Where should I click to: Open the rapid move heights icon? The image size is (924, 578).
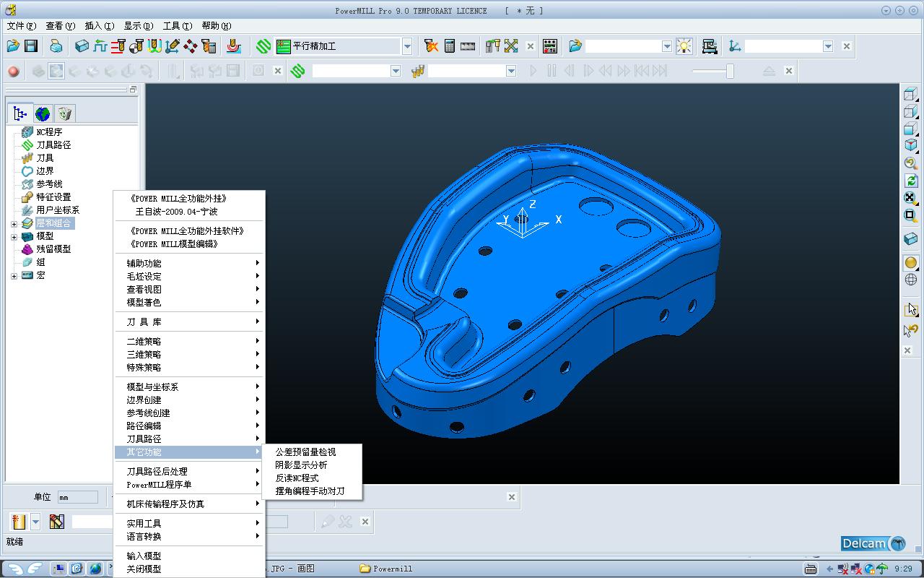pos(118,46)
